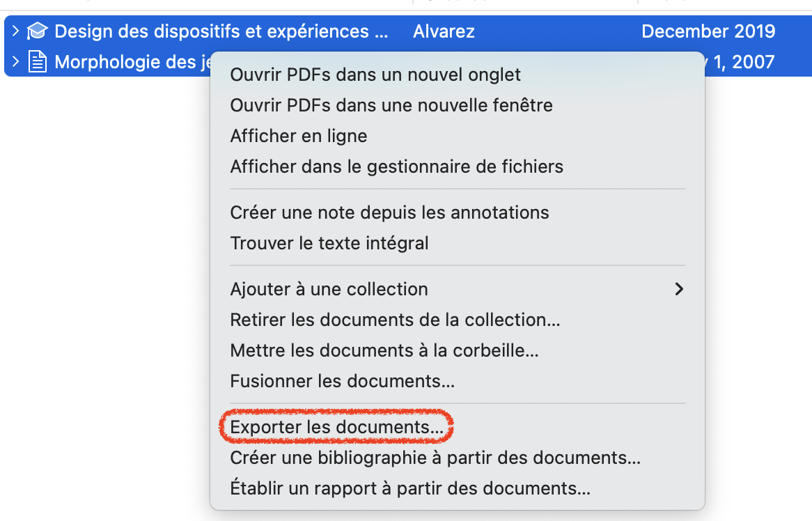Choose Ouvrir PDFs dans un nouvel onglet
Screen dimensions: 812x521
[x=375, y=73]
